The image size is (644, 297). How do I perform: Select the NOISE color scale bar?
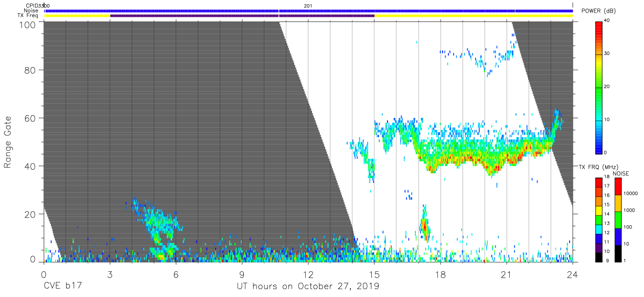[617, 219]
